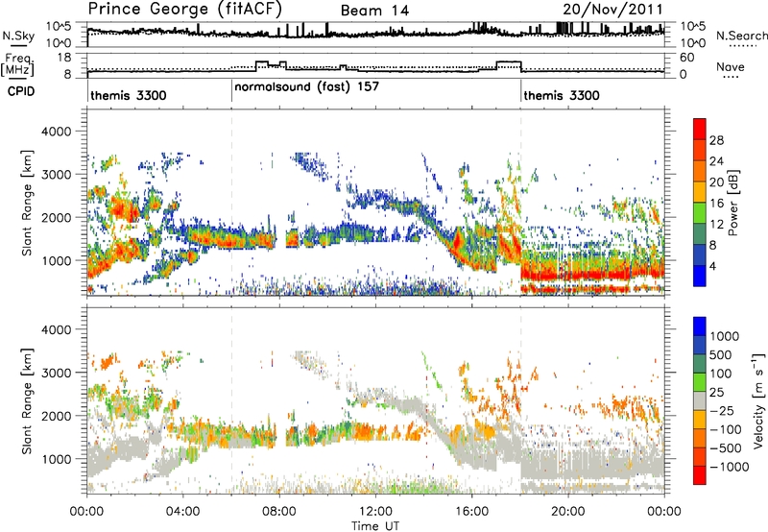Click the power scale value '28'

716,140
